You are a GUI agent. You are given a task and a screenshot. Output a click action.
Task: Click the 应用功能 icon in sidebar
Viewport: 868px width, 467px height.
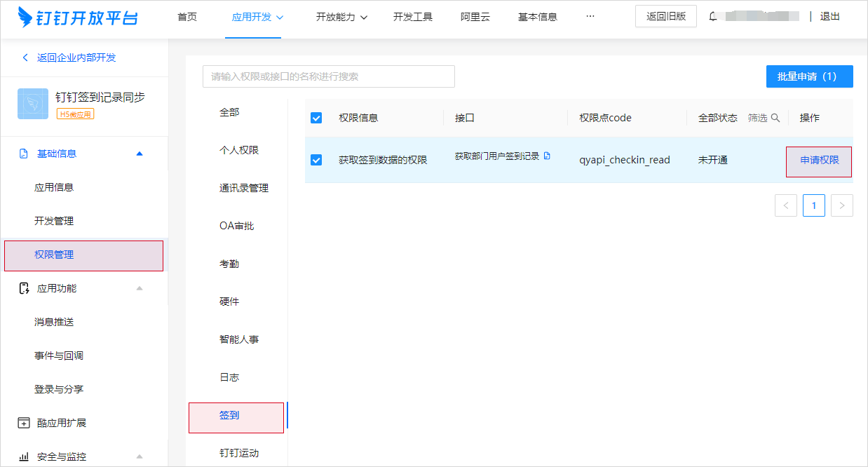click(24, 288)
